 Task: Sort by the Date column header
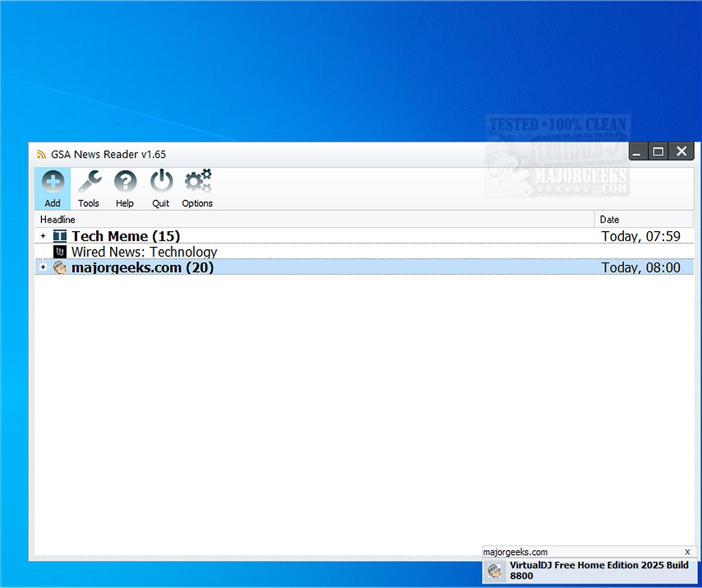(x=644, y=219)
